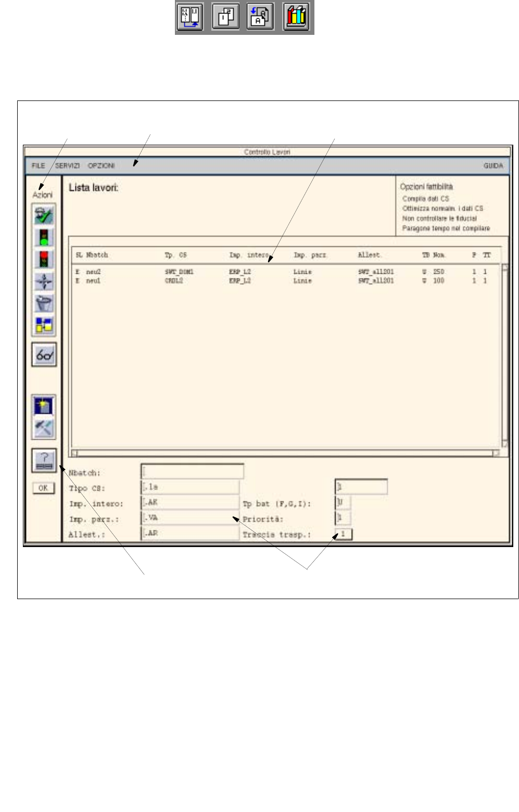Click the four-arrow compass action icon
The image size is (519, 812).
click(44, 281)
